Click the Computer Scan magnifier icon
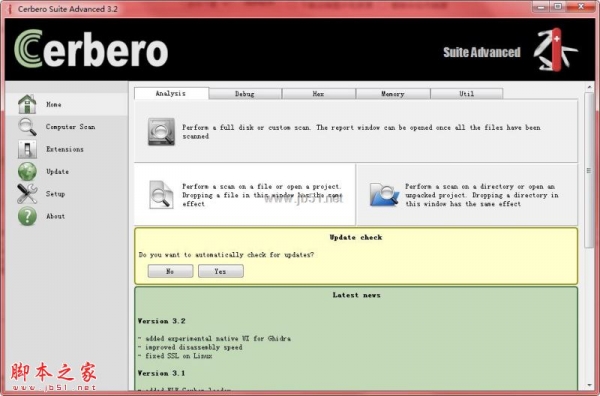The height and width of the screenshot is (396, 600). pyautogui.click(x=27, y=127)
